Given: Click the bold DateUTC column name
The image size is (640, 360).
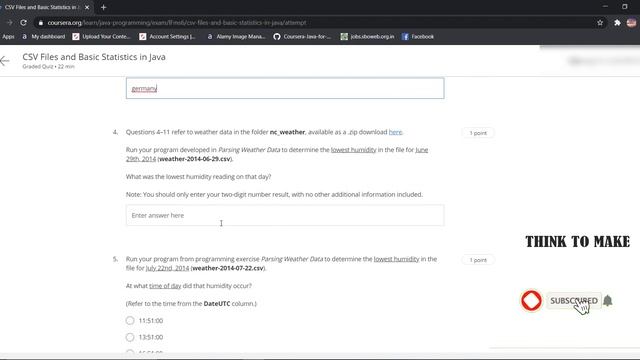Looking at the screenshot, I should point(217,304).
